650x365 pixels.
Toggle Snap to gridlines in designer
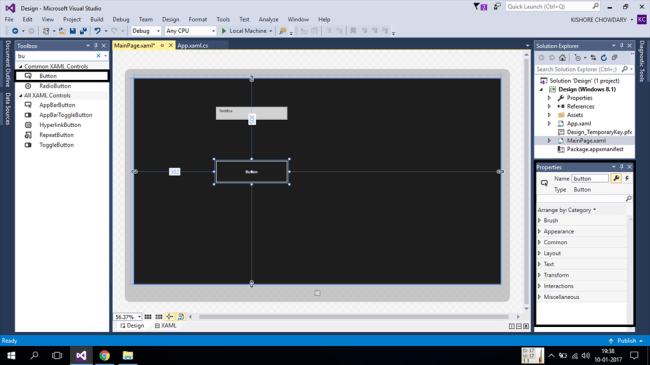tap(159, 316)
